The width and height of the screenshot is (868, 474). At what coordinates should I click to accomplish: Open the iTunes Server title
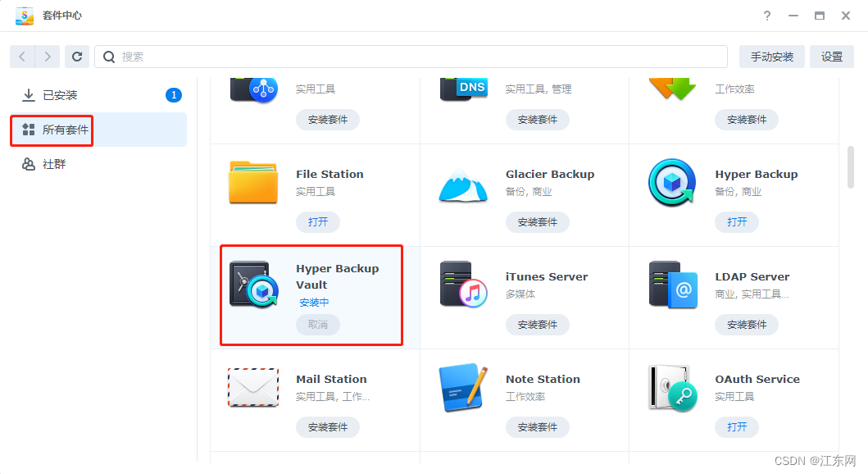[x=547, y=276]
